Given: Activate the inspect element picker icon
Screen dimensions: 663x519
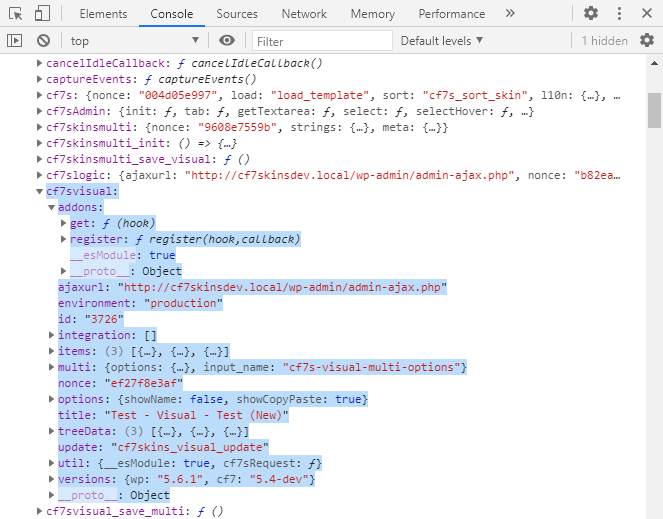Looking at the screenshot, I should [x=15, y=14].
